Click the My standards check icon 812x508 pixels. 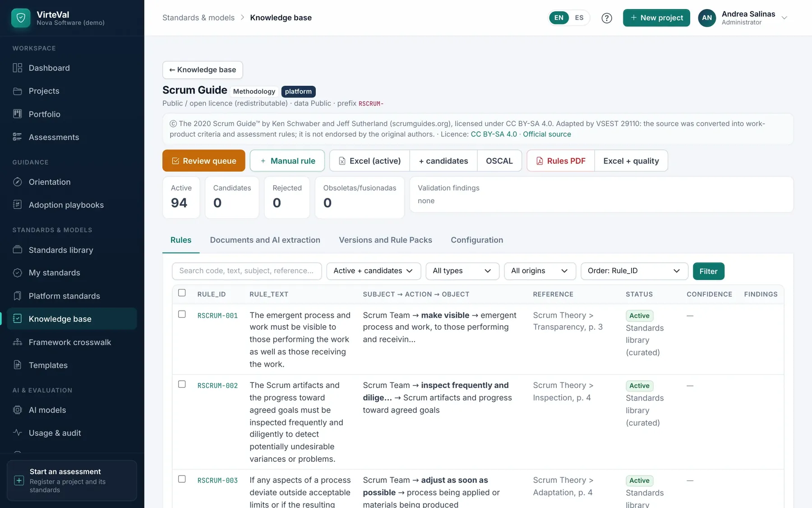click(18, 273)
